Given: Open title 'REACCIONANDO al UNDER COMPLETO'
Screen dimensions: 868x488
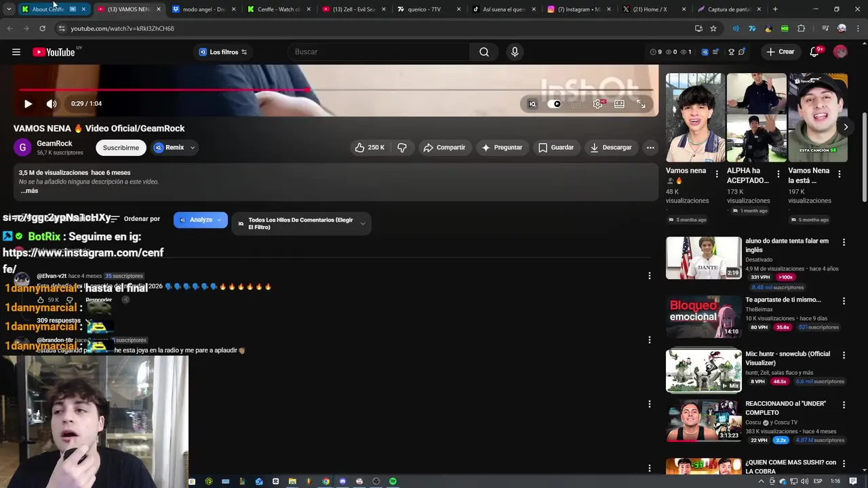Looking at the screenshot, I should point(785,408).
